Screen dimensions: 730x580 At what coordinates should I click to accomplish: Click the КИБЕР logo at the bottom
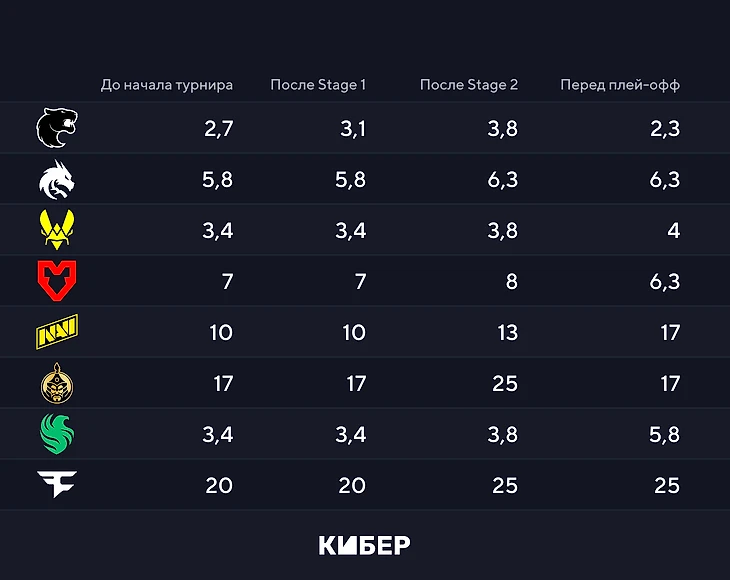click(x=365, y=545)
